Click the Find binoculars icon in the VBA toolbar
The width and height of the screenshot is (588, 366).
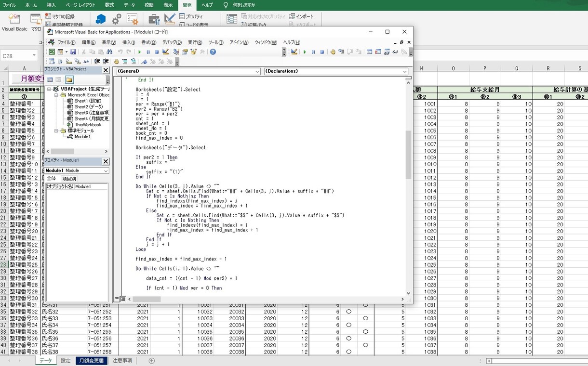pos(109,52)
